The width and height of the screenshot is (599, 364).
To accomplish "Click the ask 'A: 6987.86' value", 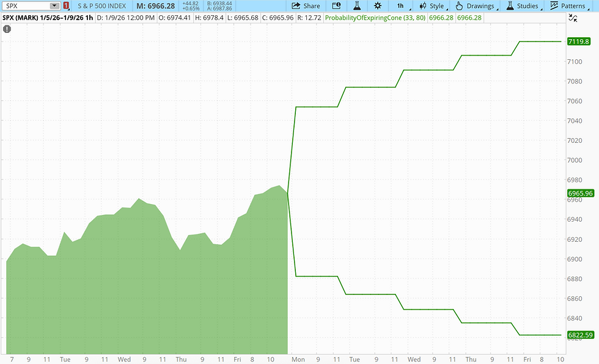I will coord(219,9).
